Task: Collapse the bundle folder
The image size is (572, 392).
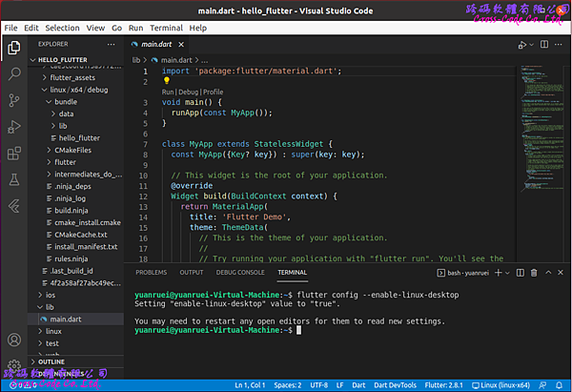Action: coord(66,101)
